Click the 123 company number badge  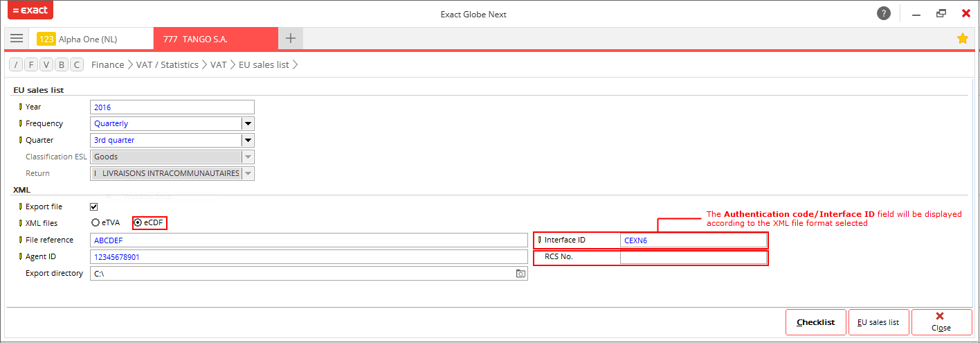(46, 39)
